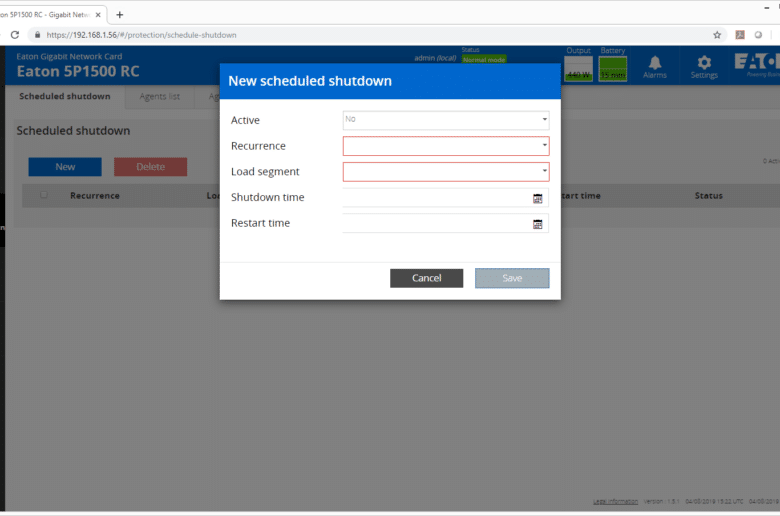Click the red Delete button
This screenshot has height=516, width=780.
coord(150,167)
